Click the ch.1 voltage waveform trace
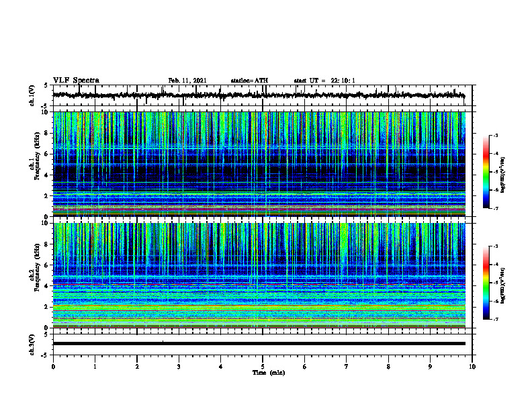532x411 pixels. (x=259, y=95)
